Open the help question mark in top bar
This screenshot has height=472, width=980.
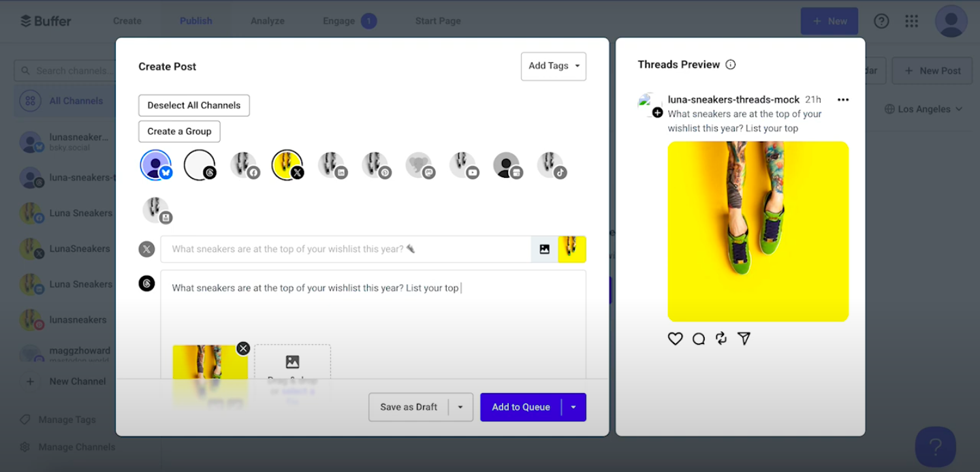[881, 21]
